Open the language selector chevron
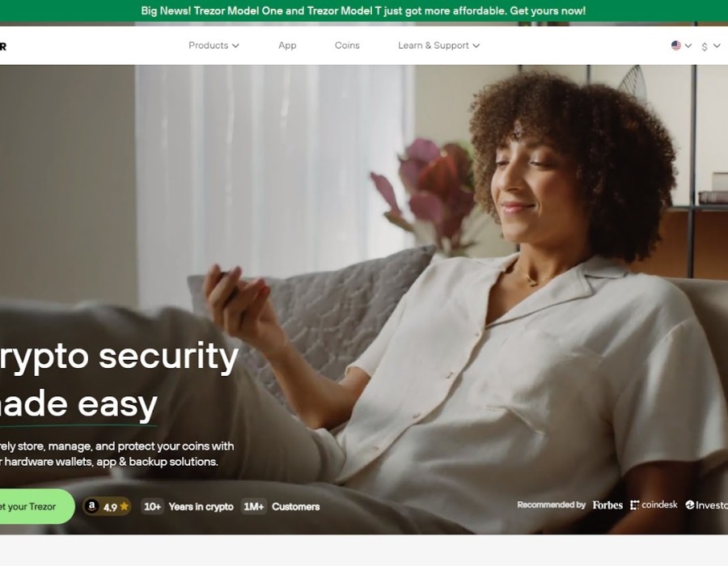The width and height of the screenshot is (728, 566). [x=688, y=45]
